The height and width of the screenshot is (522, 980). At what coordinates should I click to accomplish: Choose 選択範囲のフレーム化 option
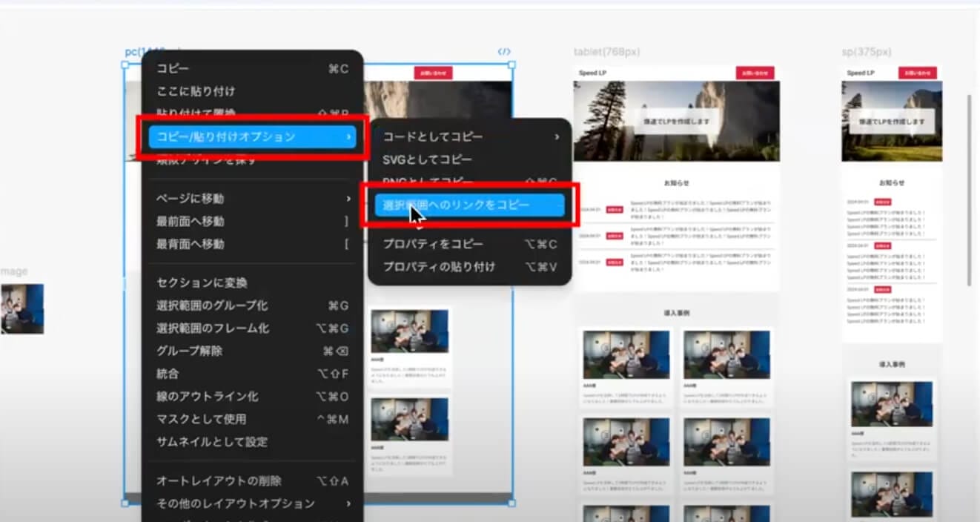click(213, 328)
